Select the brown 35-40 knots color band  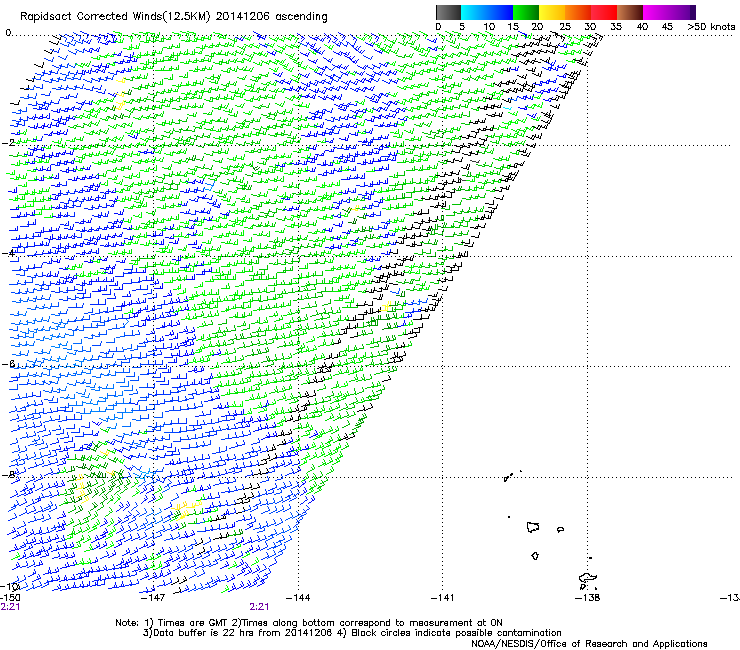tap(630, 12)
